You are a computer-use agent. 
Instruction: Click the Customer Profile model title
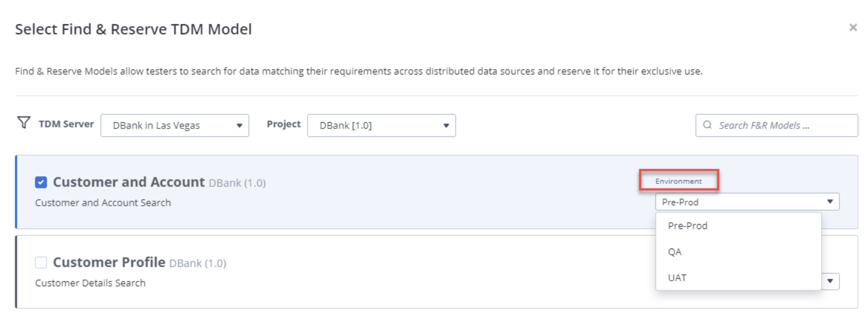(x=109, y=262)
